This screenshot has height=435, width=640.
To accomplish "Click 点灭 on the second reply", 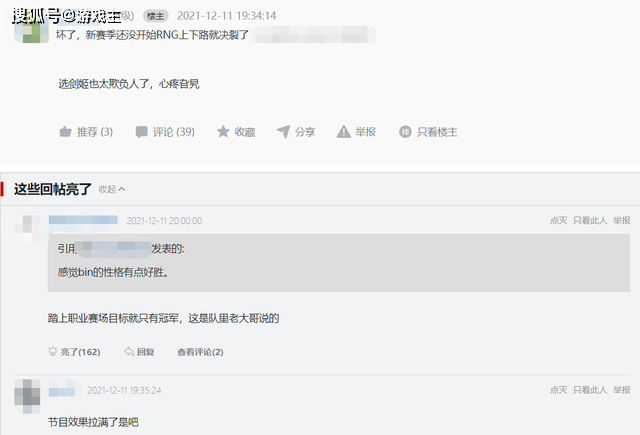I will (558, 390).
